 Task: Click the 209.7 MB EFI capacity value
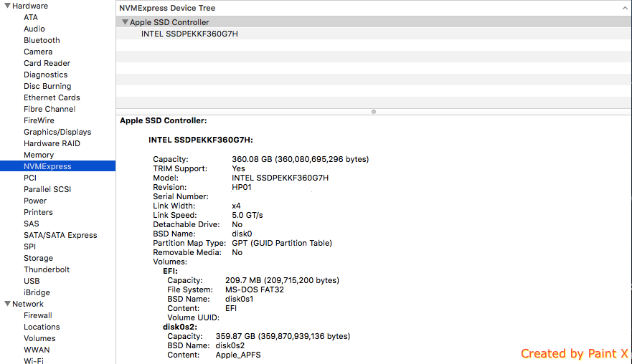(282, 281)
